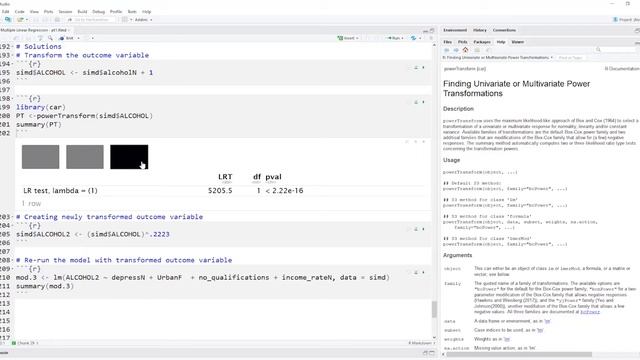Run previous chunks icon for library(car) chunk

(416, 102)
